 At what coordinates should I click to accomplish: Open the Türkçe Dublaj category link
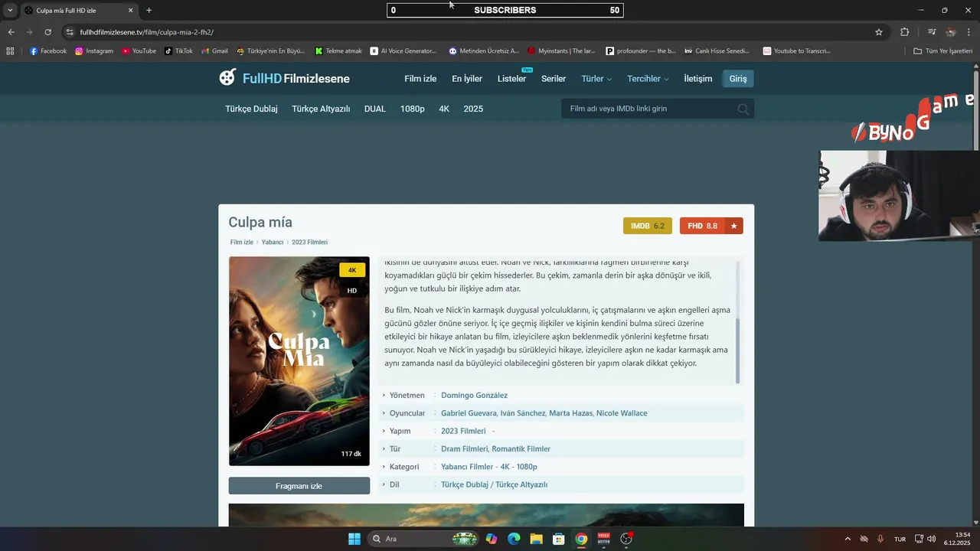251,109
